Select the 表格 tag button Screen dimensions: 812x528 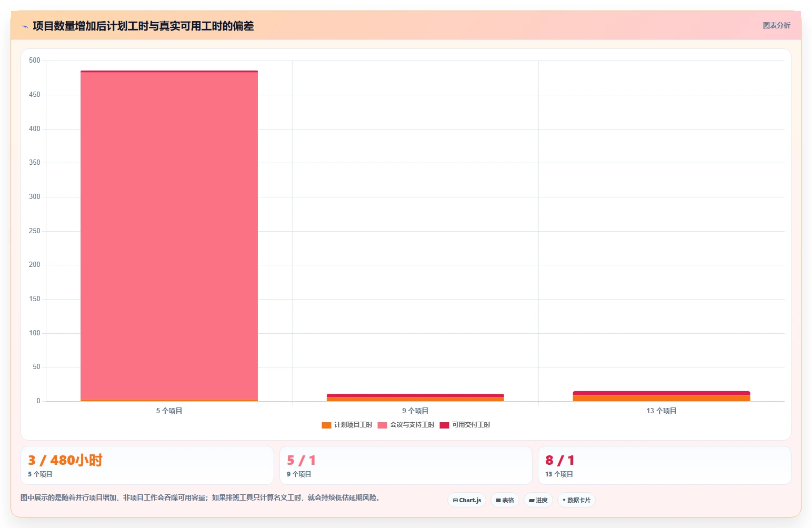tap(505, 500)
